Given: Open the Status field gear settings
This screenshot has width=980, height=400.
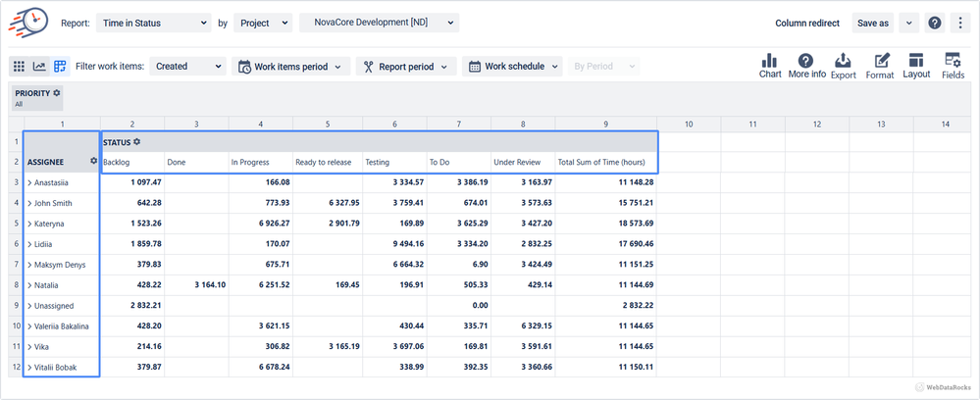Looking at the screenshot, I should (x=137, y=142).
